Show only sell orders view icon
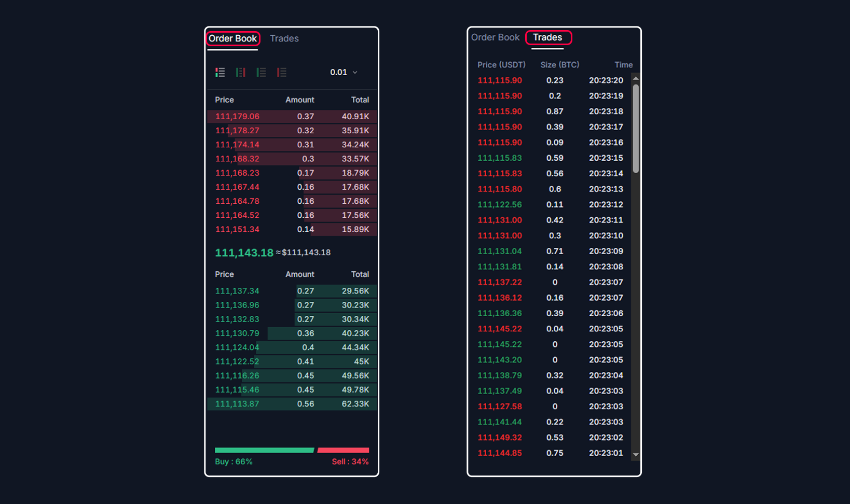850x504 pixels. [282, 72]
